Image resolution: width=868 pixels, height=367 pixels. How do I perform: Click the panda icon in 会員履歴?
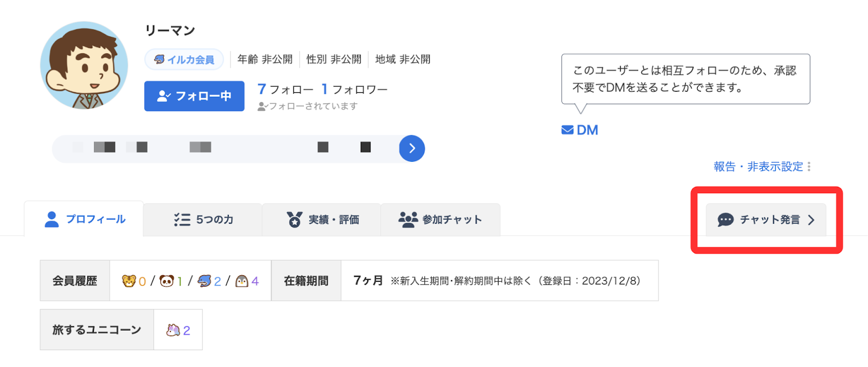tap(167, 281)
